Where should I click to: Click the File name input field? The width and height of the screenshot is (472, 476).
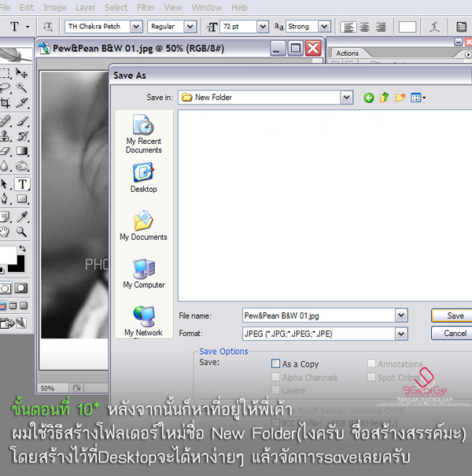click(x=319, y=315)
